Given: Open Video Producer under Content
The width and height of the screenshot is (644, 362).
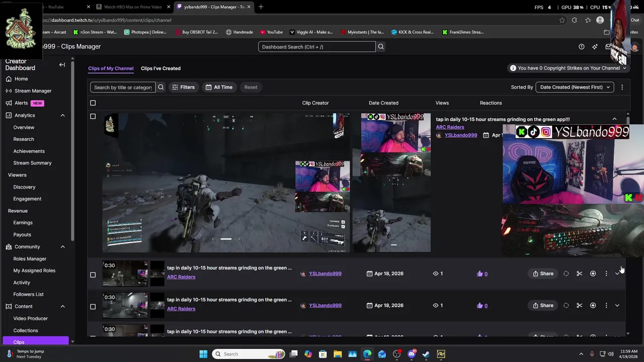Looking at the screenshot, I should pos(30,319).
